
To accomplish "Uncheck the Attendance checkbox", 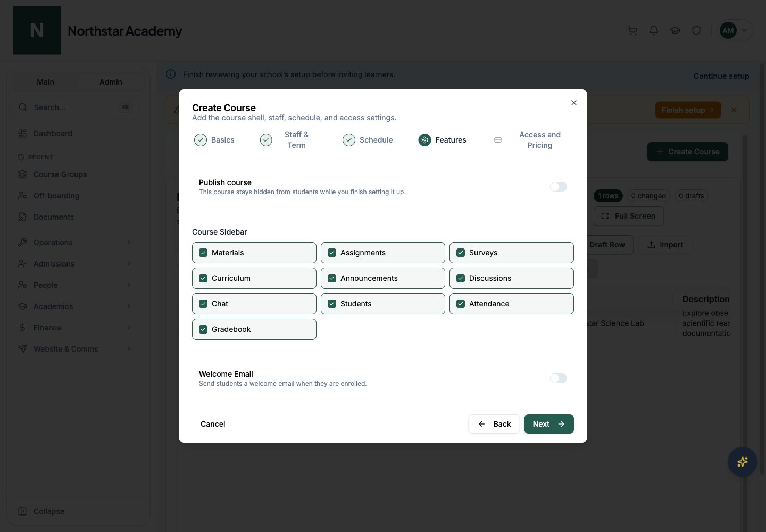I will pos(461,304).
